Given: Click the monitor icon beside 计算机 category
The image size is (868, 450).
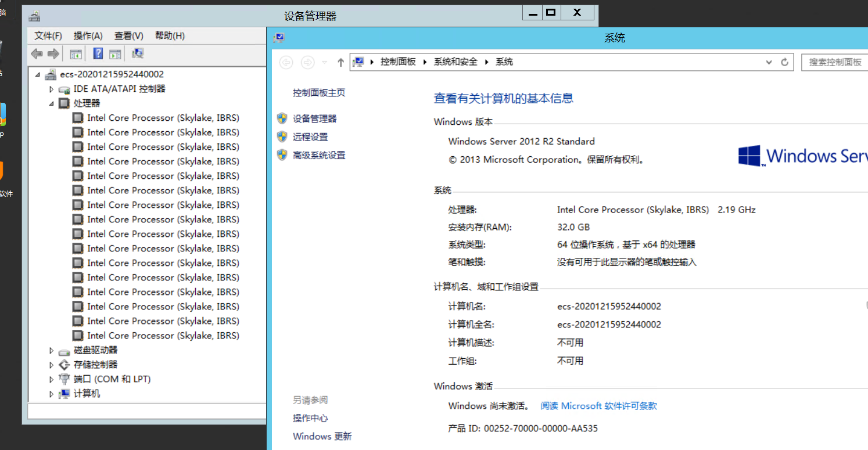Looking at the screenshot, I should pos(64,394).
